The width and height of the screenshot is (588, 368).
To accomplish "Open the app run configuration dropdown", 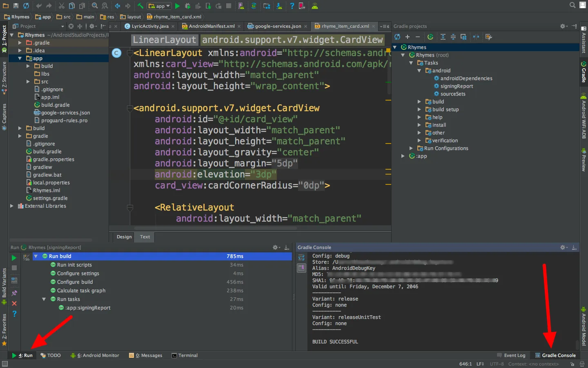I will (x=160, y=6).
